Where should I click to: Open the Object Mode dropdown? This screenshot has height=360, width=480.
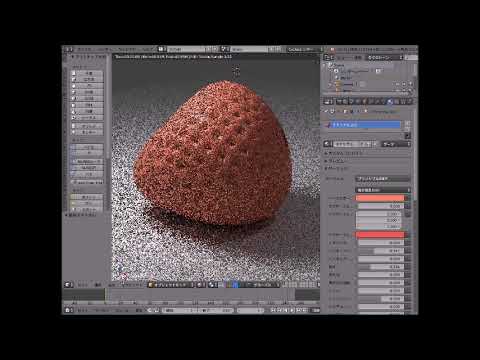tap(171, 285)
